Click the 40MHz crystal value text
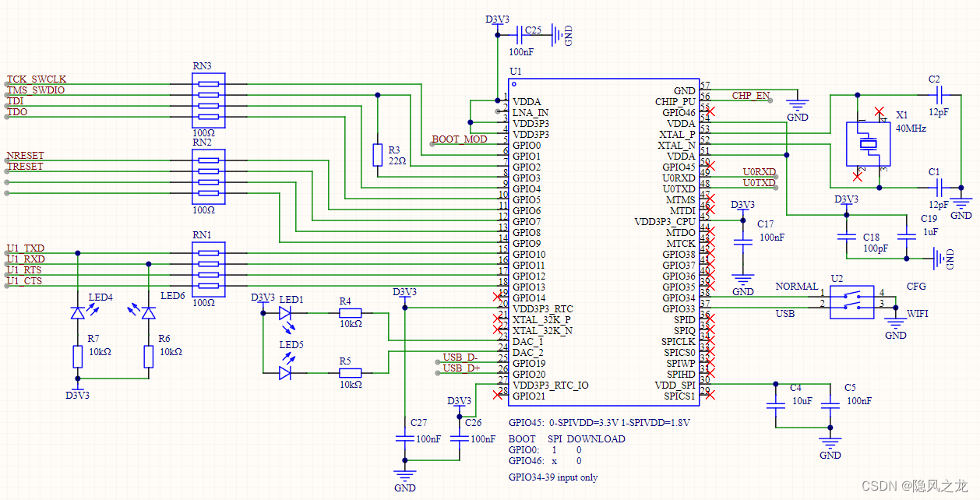 (911, 129)
